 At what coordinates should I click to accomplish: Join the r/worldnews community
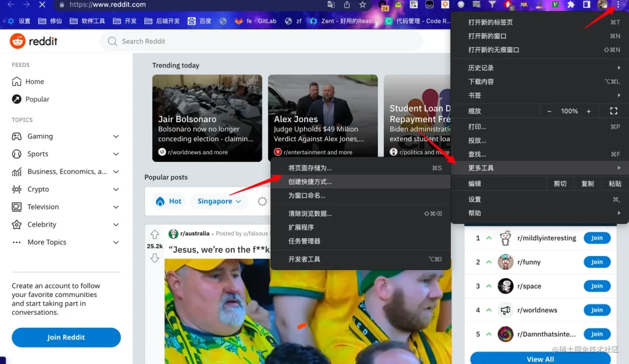click(x=597, y=310)
